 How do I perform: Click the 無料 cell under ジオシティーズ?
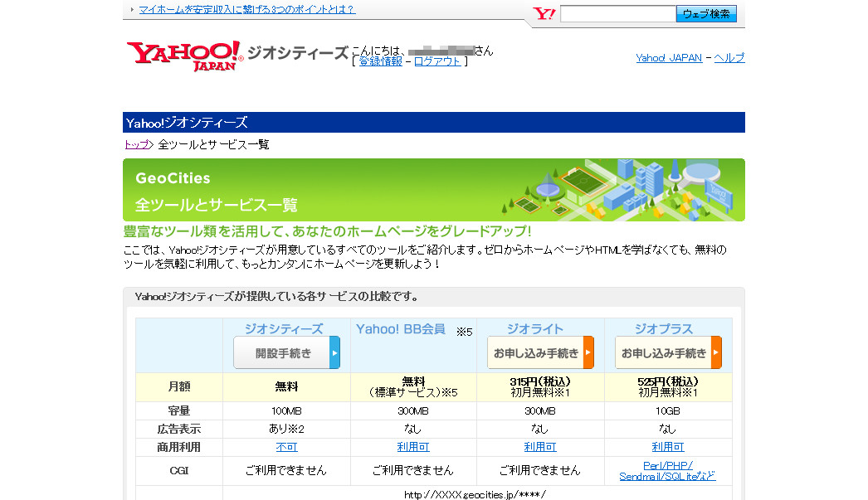click(x=287, y=386)
